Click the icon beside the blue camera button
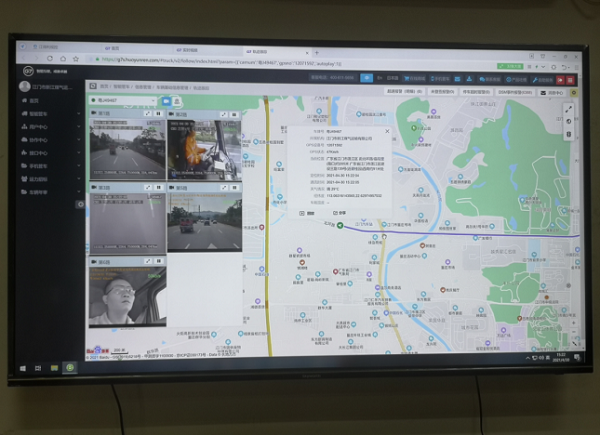The image size is (600, 435). [176, 101]
